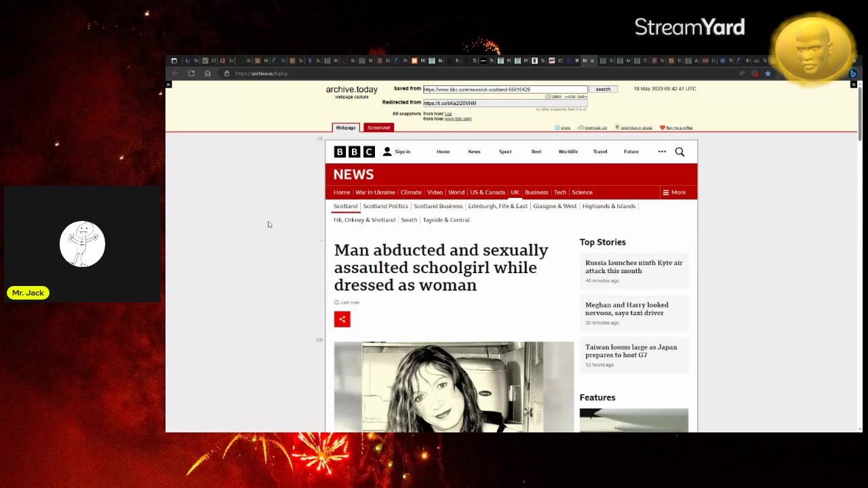
Task: Click archive share link
Action: click(x=563, y=127)
